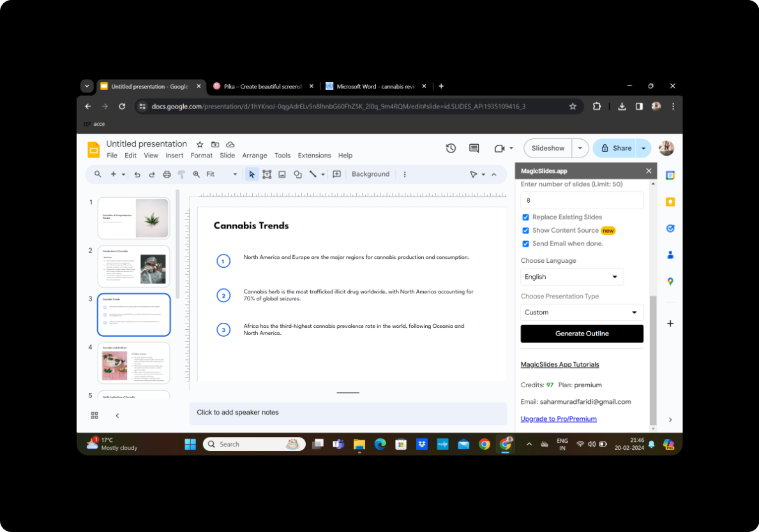Image resolution: width=759 pixels, height=532 pixels.
Task: Open Microsoft Edge from the taskbar
Action: pos(380,445)
